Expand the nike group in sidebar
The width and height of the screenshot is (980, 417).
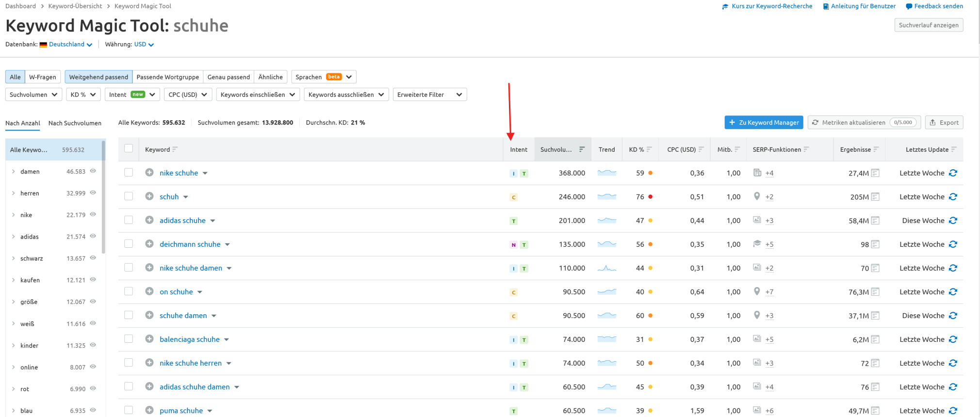click(x=13, y=215)
